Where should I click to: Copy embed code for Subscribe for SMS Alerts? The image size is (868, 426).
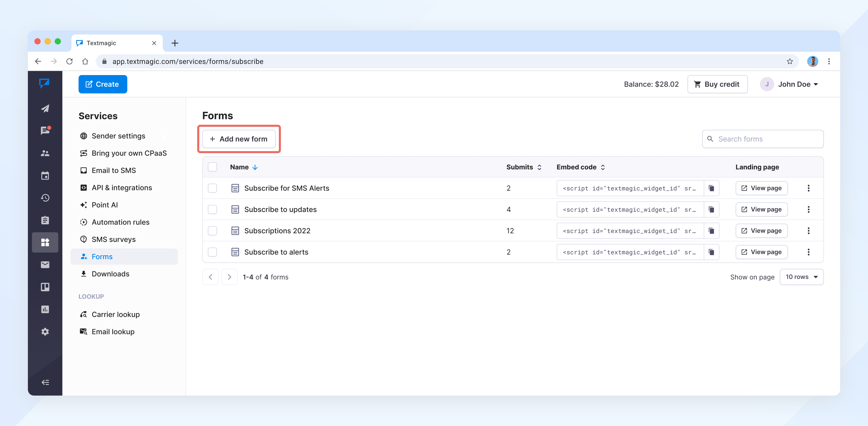tap(711, 188)
